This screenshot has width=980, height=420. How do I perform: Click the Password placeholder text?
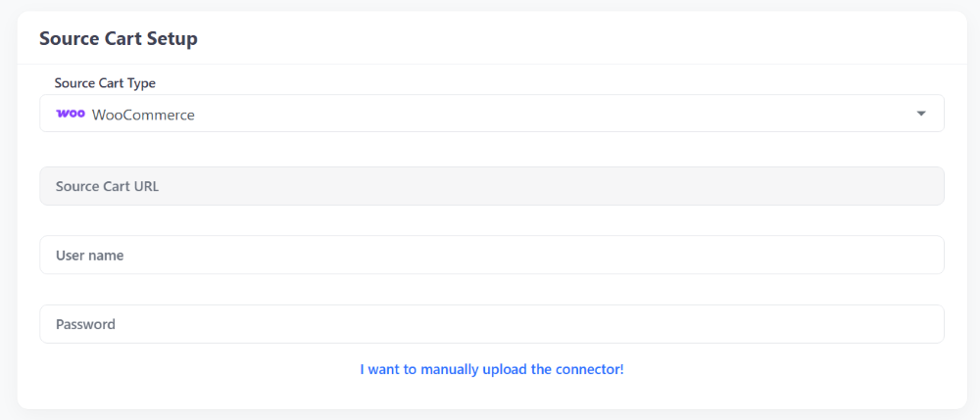pos(85,324)
